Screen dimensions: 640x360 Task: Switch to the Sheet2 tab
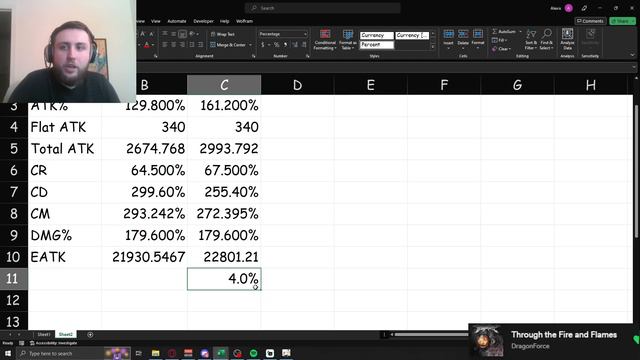(x=66, y=334)
